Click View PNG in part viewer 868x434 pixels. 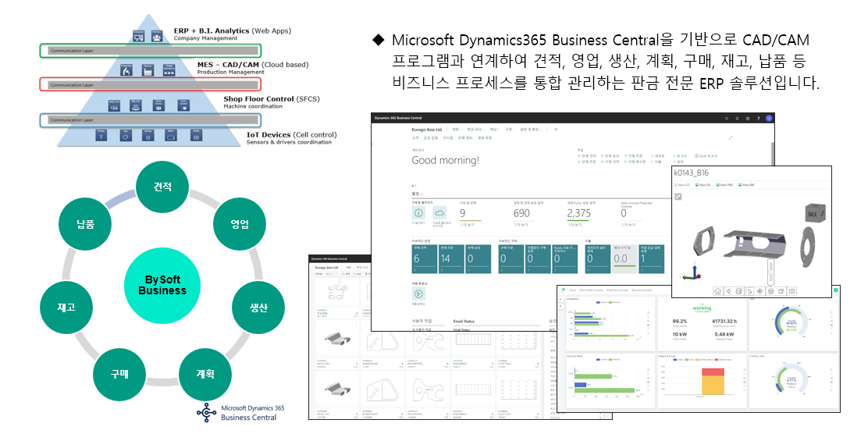coord(724,185)
